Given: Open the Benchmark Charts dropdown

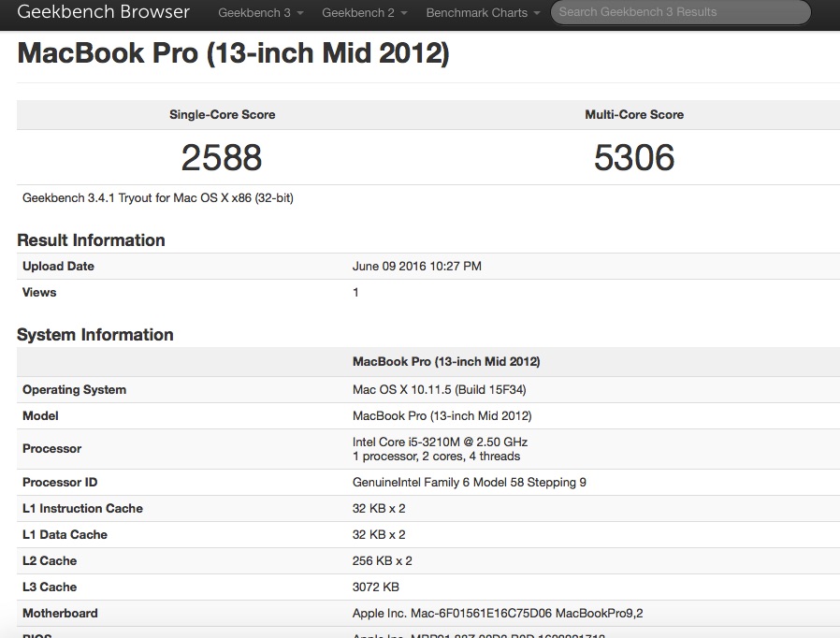Looking at the screenshot, I should pyautogui.click(x=483, y=13).
